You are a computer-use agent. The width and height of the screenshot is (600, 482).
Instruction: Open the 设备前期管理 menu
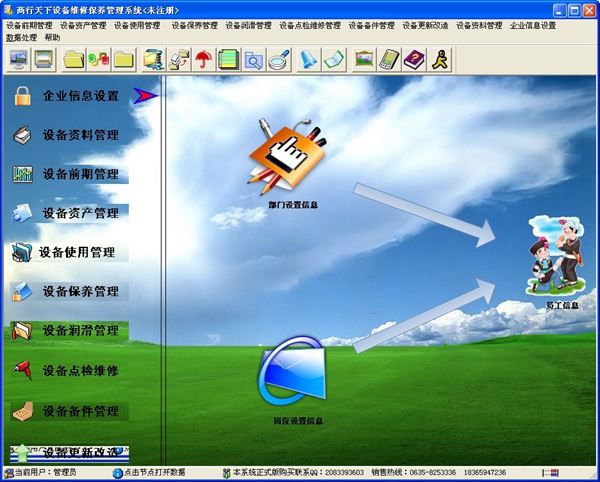(x=29, y=26)
